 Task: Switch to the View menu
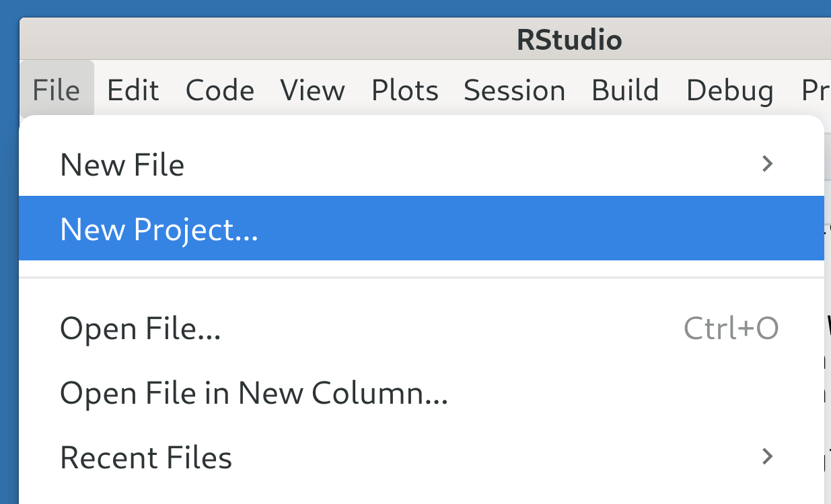tap(312, 90)
